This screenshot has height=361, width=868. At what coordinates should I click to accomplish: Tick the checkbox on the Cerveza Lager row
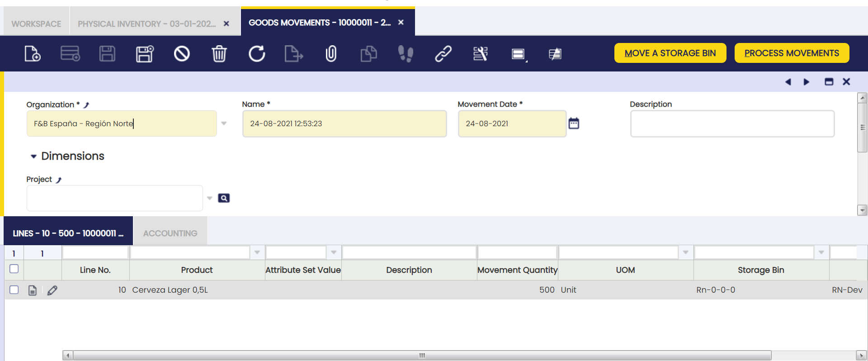pos(14,290)
